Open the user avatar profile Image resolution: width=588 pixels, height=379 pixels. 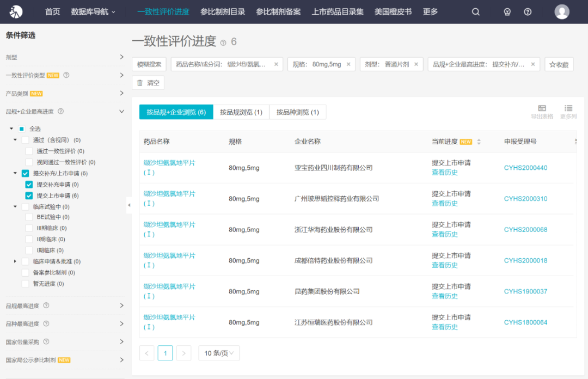562,12
